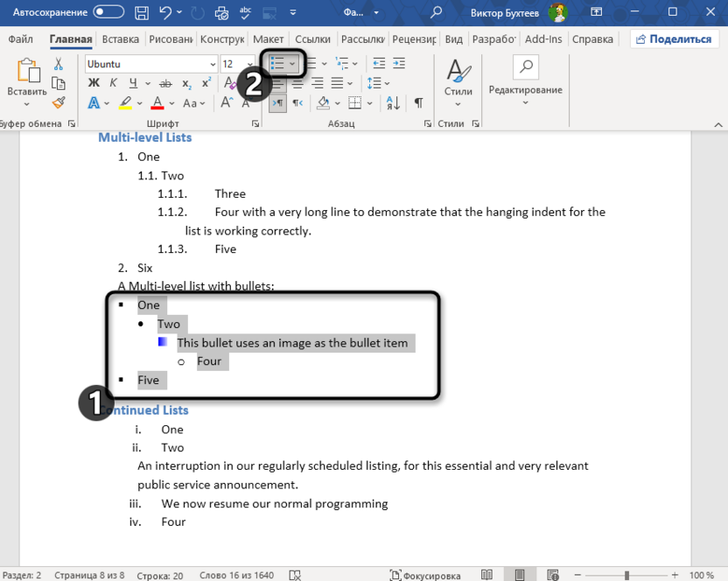This screenshot has width=728, height=581.
Task: Open the font name dropdown showing Ubuntu
Action: [213, 64]
